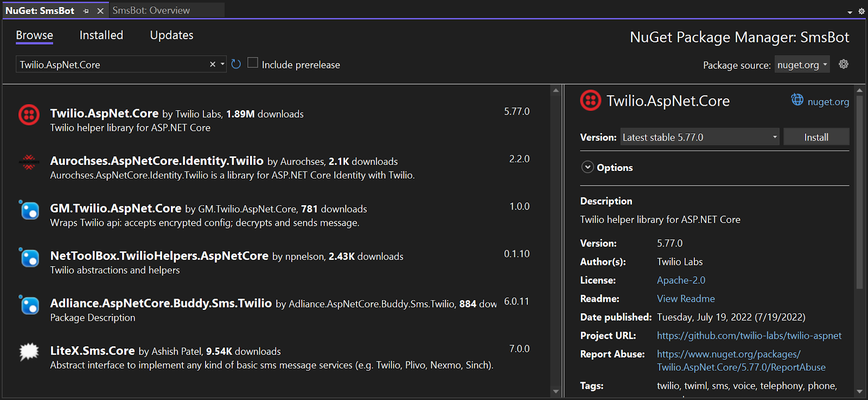The height and width of the screenshot is (400, 868).
Task: Open the Installed tab
Action: pyautogui.click(x=101, y=35)
